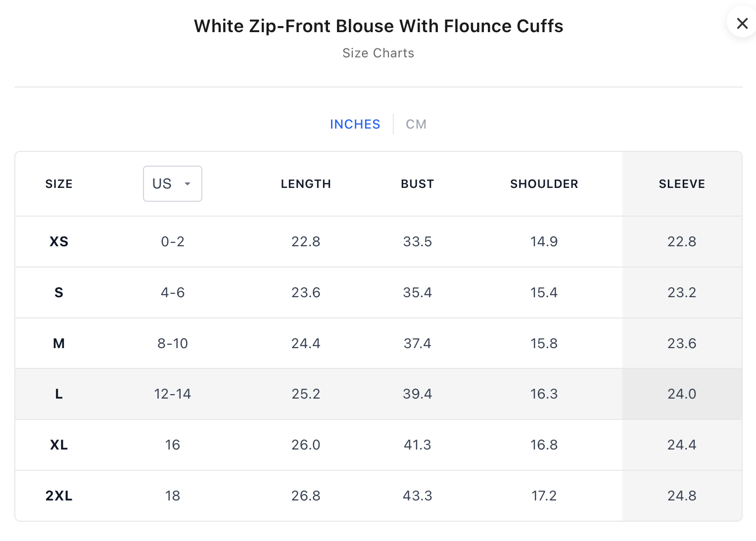Click the BUST column header
This screenshot has width=756, height=541.
click(417, 184)
